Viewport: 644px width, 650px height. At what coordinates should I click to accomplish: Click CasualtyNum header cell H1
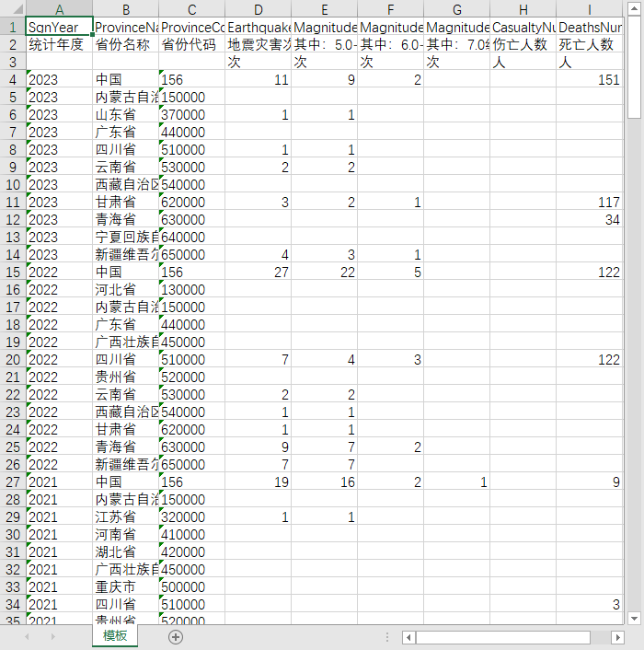(x=523, y=27)
